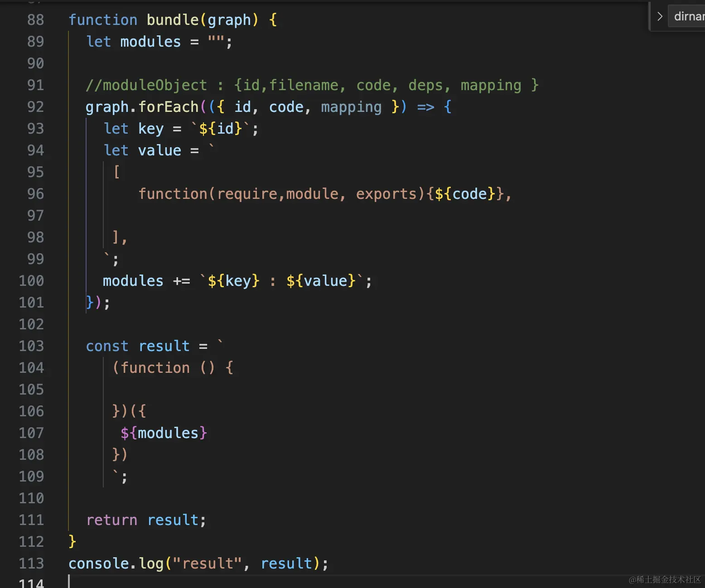The width and height of the screenshot is (705, 588).
Task: Click the value variable on line 94
Action: coord(159,150)
